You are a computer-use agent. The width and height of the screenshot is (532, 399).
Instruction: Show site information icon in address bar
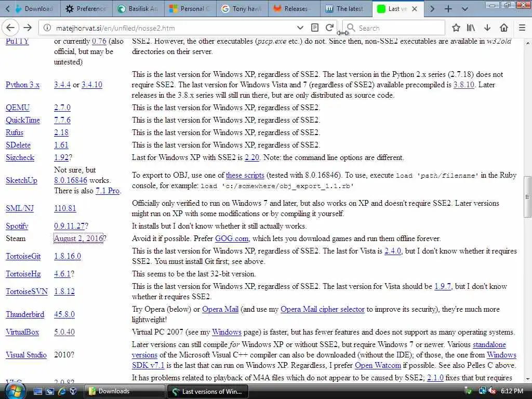[47, 28]
